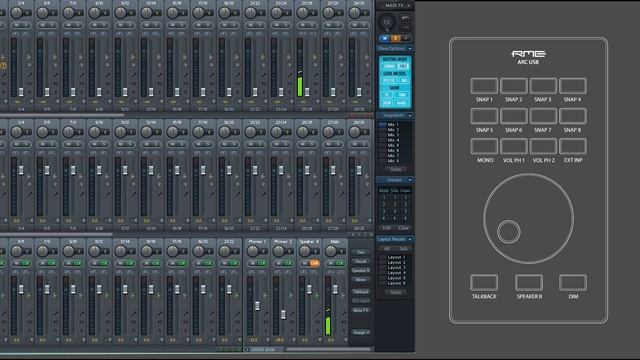Open wrench settings on Phones 2 channel
This screenshot has width=640, height=360.
pos(292,313)
